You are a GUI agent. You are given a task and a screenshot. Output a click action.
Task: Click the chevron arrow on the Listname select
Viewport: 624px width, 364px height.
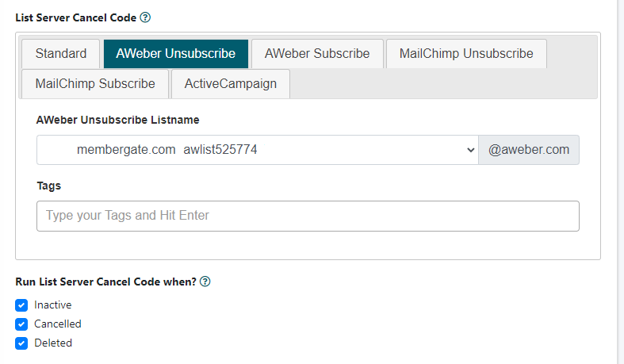pyautogui.click(x=469, y=150)
